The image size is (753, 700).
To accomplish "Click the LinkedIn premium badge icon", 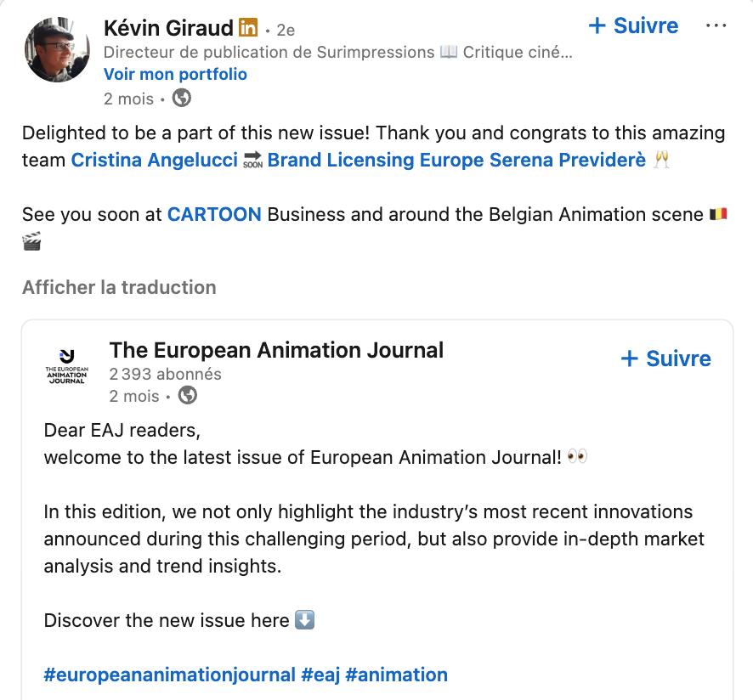I will pyautogui.click(x=248, y=28).
